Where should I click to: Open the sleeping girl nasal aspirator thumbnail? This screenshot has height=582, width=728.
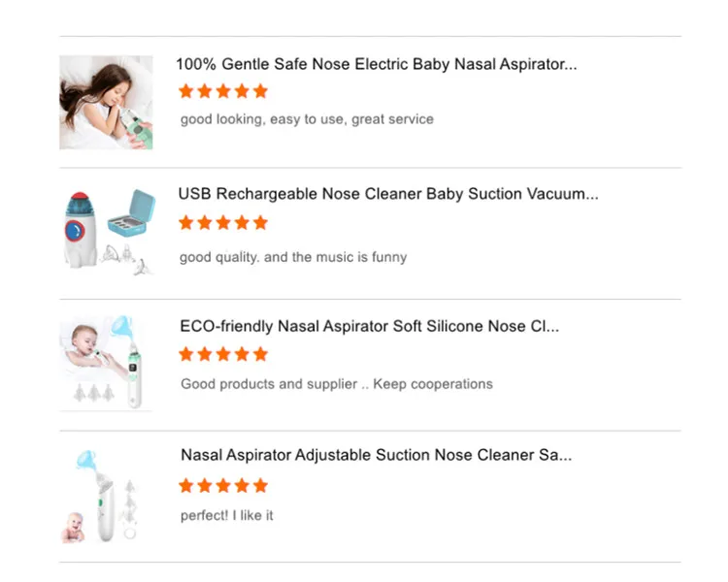(x=106, y=102)
